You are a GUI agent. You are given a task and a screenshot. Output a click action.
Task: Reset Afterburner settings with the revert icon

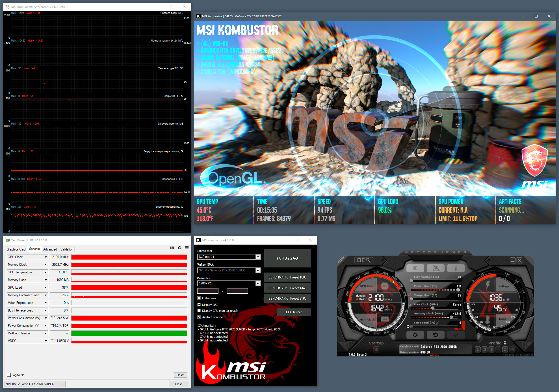point(435,335)
